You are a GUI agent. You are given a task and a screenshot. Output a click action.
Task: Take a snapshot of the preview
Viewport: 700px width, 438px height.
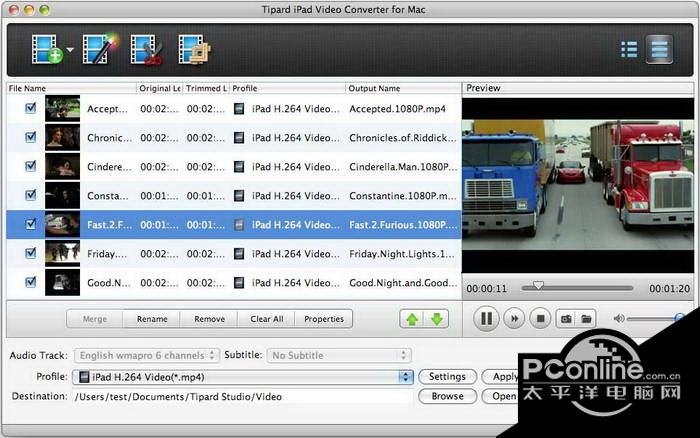click(x=566, y=319)
